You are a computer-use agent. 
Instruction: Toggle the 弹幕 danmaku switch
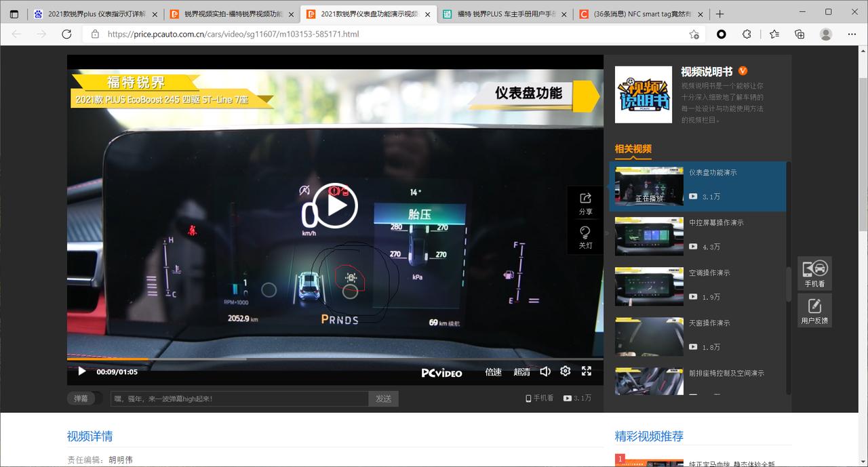[x=85, y=399]
